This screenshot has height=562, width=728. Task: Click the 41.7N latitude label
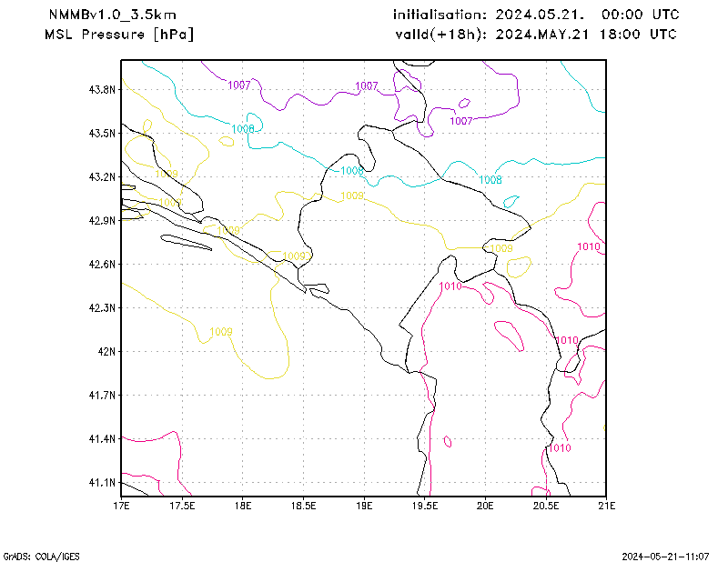tap(102, 396)
